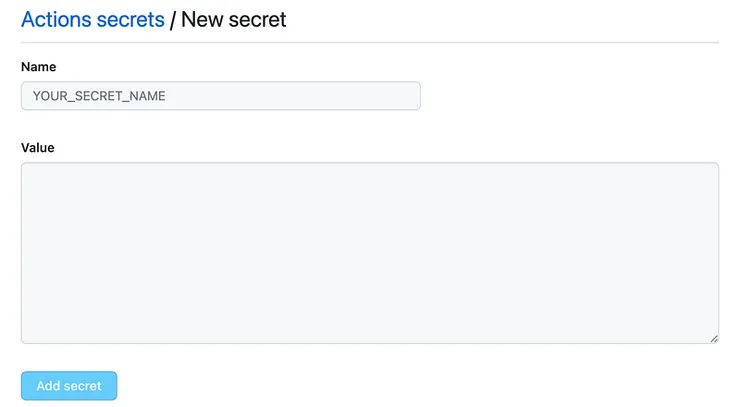Viewport: 740px width, 407px height.
Task: Click the word "Actions" in the header
Action: (x=56, y=19)
